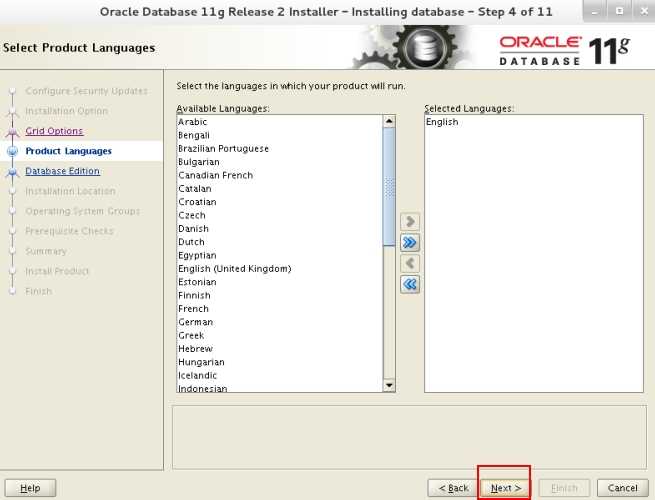This screenshot has width=655, height=500.
Task: Select Croatian in the list
Action: 279,202
